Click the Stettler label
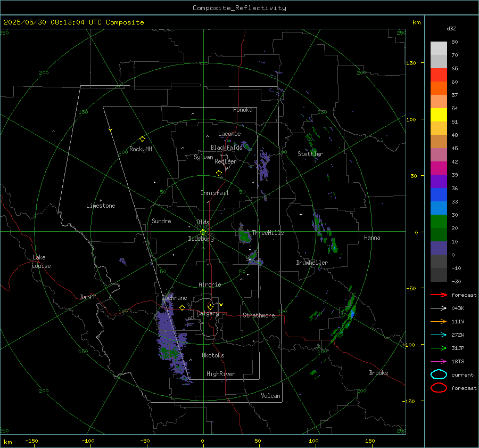The image size is (479, 448). click(310, 154)
